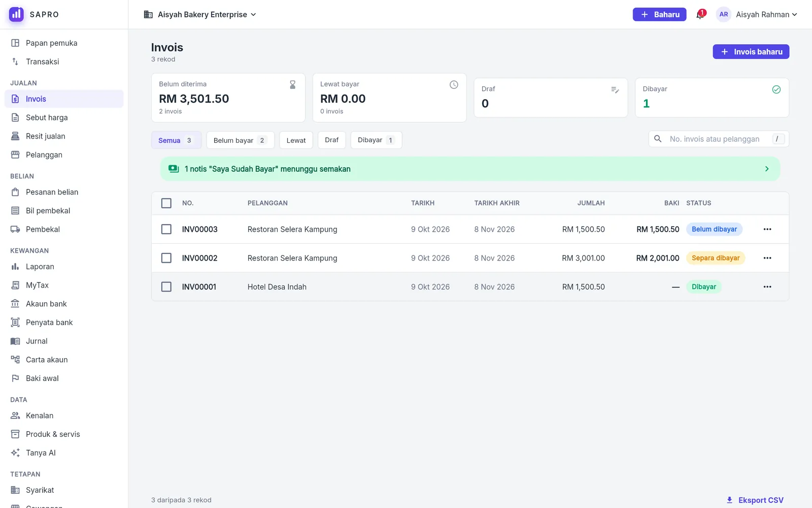Select the Draf filter tab
Viewport: 812px width, 508px height.
tap(332, 140)
